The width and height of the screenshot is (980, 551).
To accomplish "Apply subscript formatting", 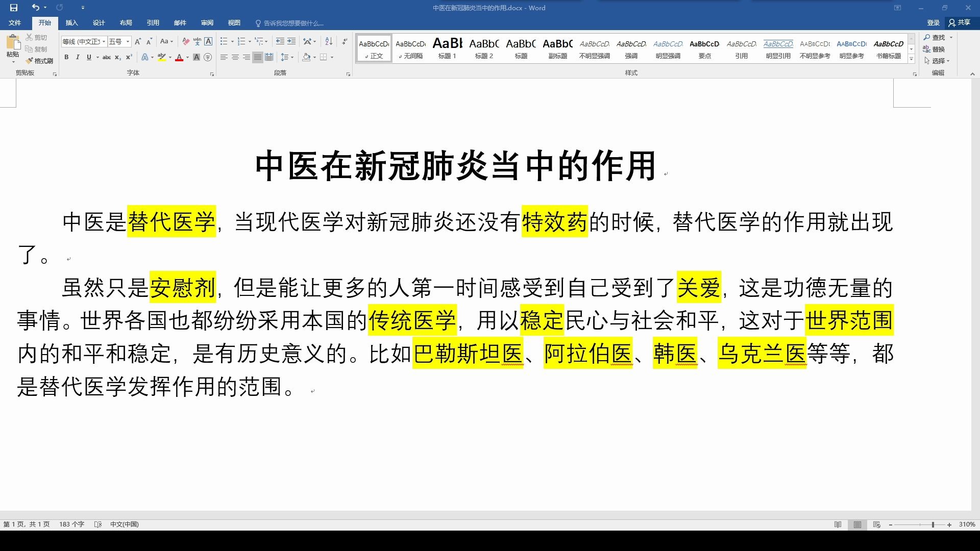I will pyautogui.click(x=117, y=57).
